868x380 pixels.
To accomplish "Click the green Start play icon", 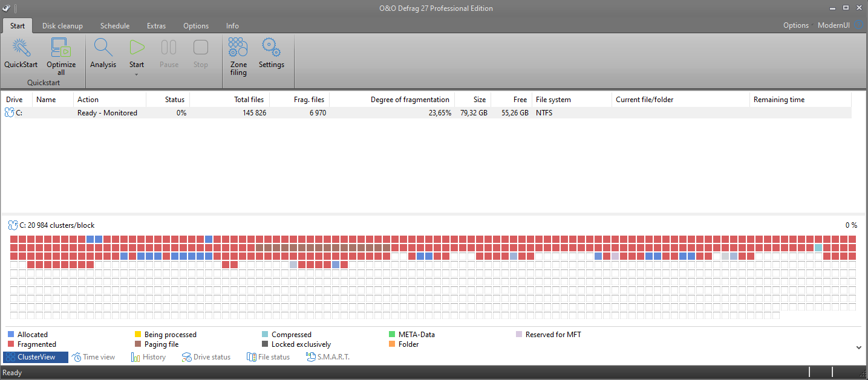I will pos(137,48).
